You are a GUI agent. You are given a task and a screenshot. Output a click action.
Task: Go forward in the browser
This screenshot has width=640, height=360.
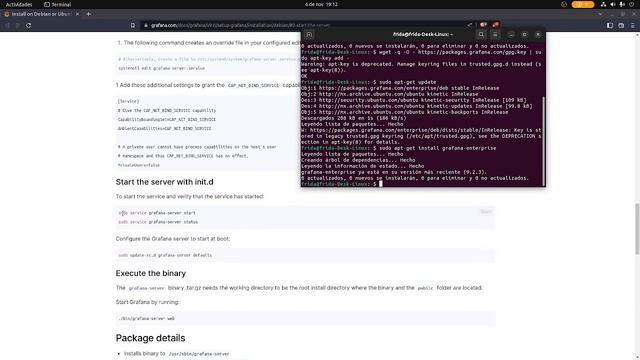pyautogui.click(x=18, y=25)
